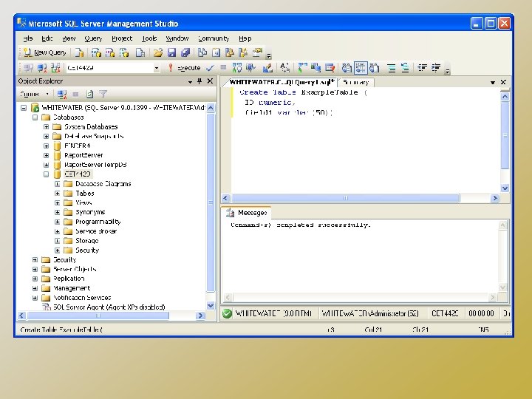The height and width of the screenshot is (399, 532).
Task: Save the query with the floppy disk icon
Action: [171, 52]
